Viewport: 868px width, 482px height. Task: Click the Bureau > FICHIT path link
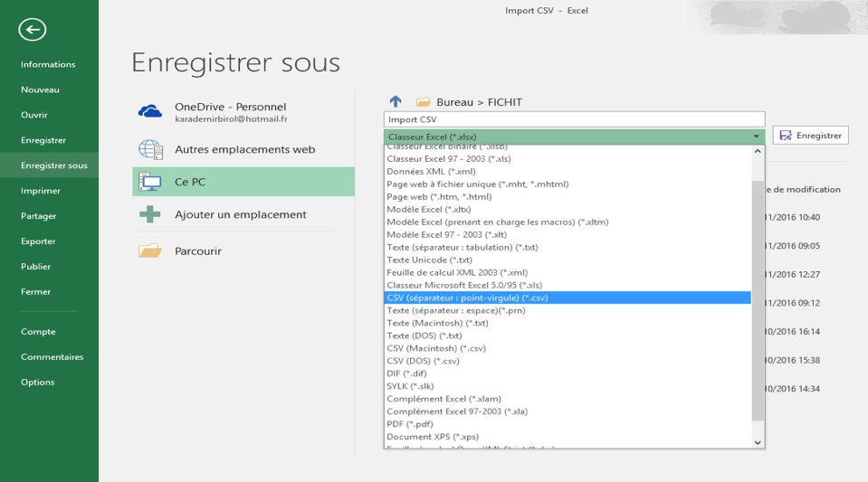tap(479, 102)
